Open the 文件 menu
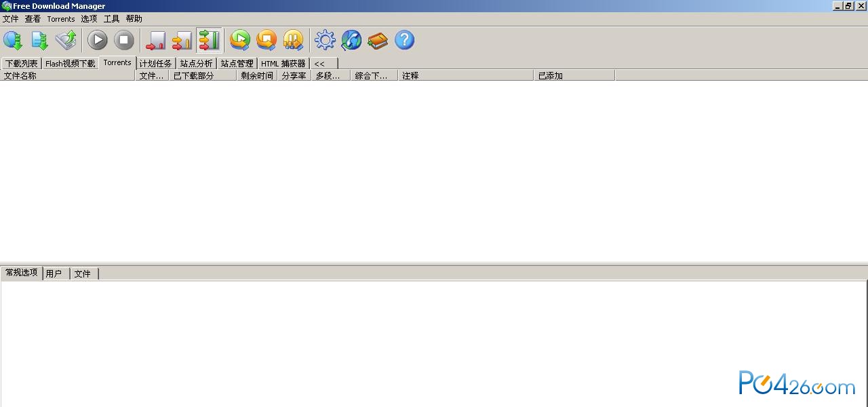Viewport: 868px width, 407px height. click(x=11, y=19)
